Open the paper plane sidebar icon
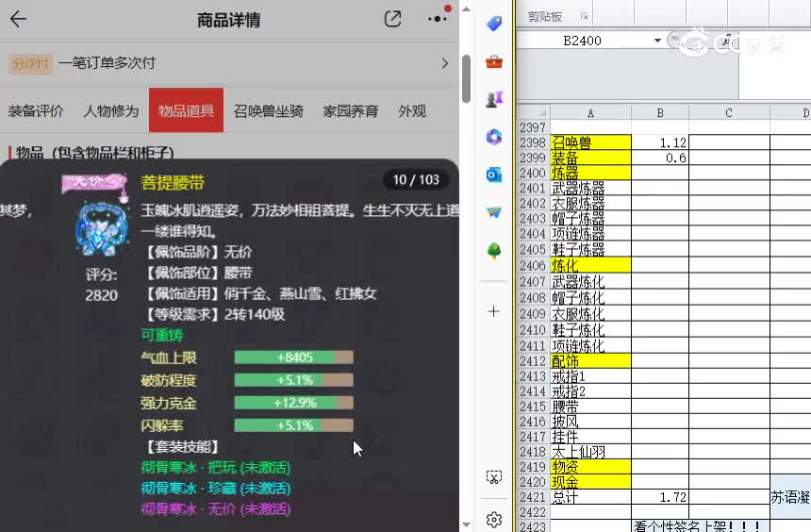Viewport: 811px width, 532px height. [x=494, y=212]
